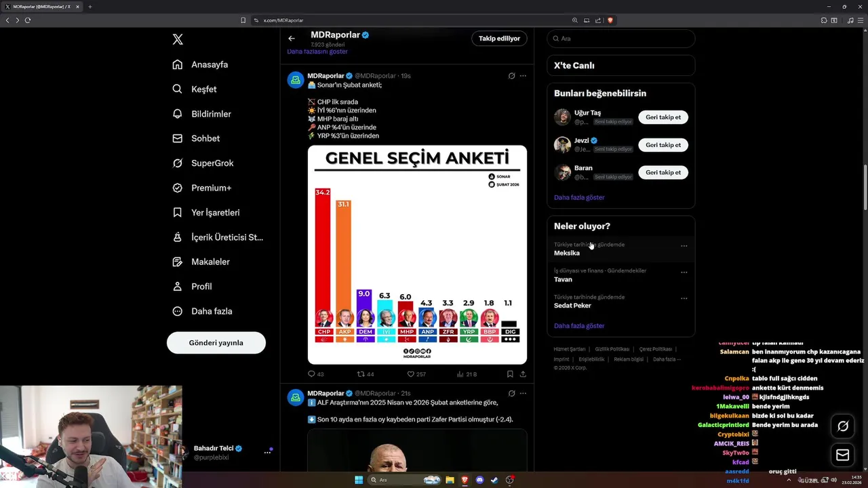This screenshot has height=488, width=868.
Task: Go to Bildirimler notifications
Action: 201,114
